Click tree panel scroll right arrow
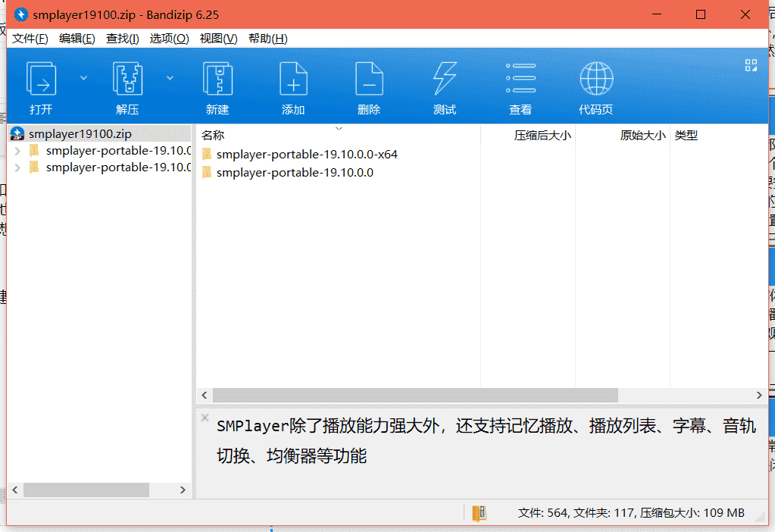Viewport: 775px width, 532px height. (x=183, y=490)
